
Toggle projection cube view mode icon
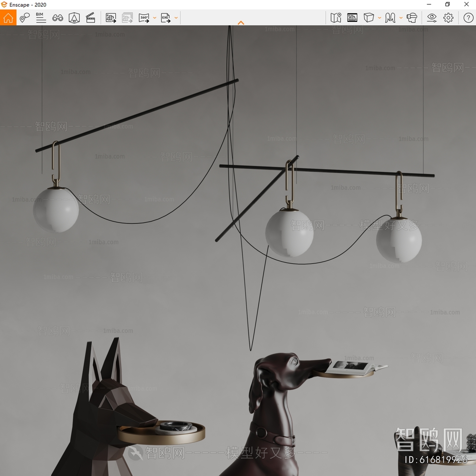point(369,18)
